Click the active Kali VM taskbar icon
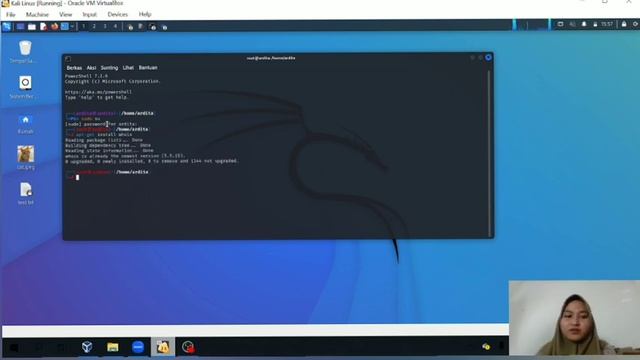This screenshot has height=360, width=640. click(x=163, y=347)
